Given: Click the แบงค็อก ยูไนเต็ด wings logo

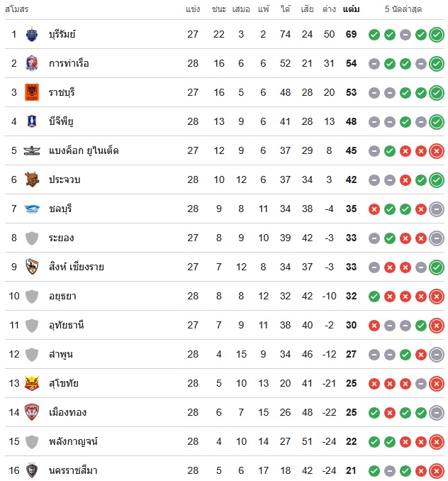Looking at the screenshot, I should click(x=32, y=150).
